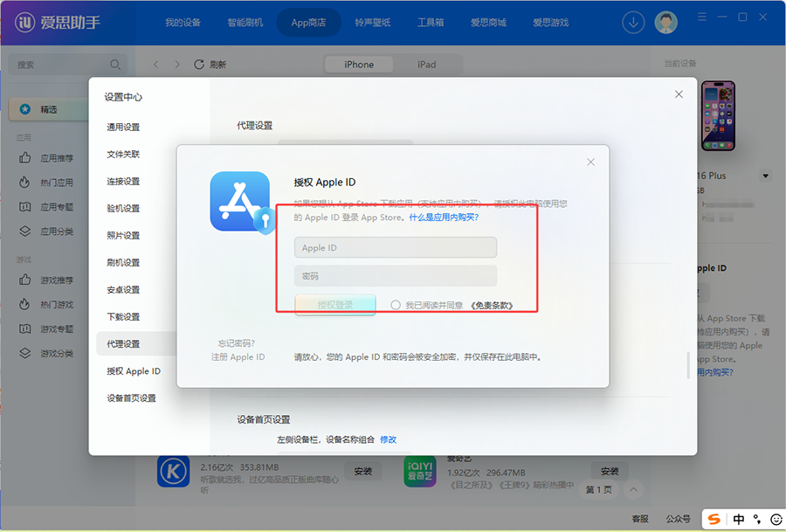The width and height of the screenshot is (786, 532).
Task: Select 文件关联 in settings sidebar
Action: [123, 155]
